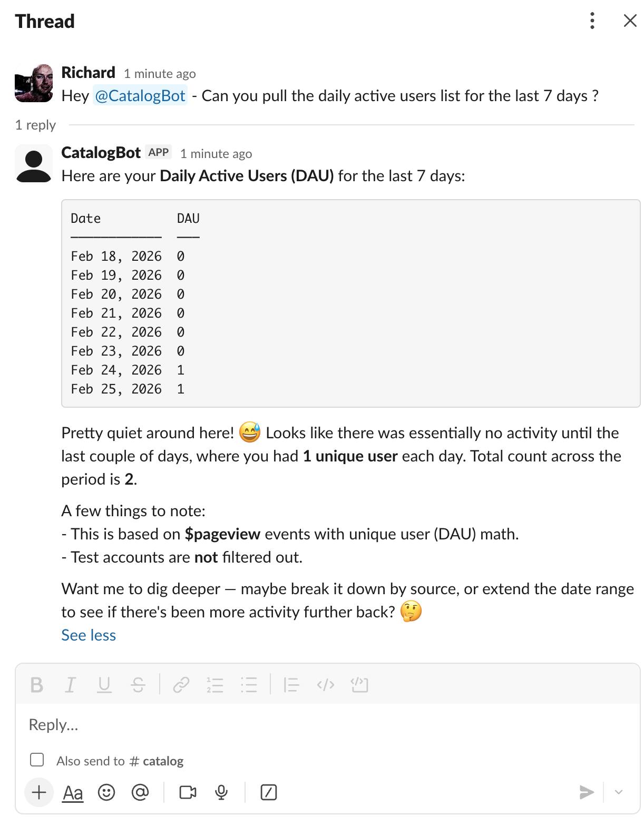Click into the Reply message field

[211, 725]
